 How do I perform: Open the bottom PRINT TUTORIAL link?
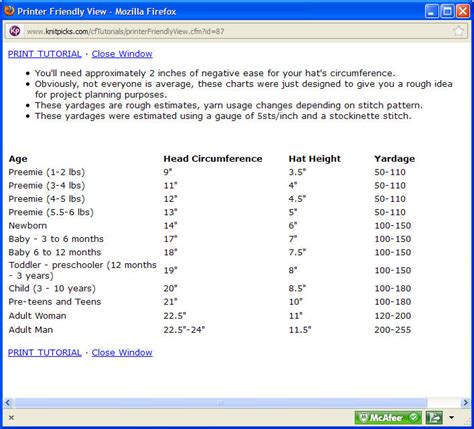point(45,353)
